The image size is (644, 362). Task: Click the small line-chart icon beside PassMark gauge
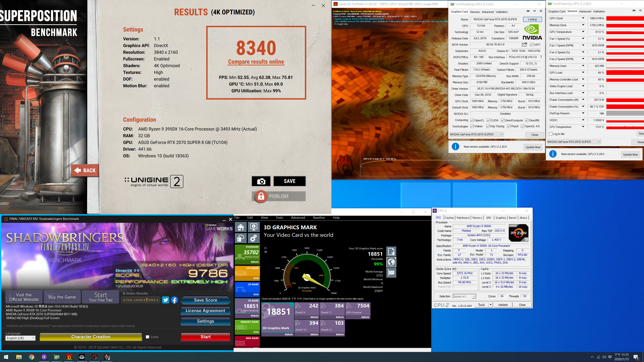coord(265,252)
